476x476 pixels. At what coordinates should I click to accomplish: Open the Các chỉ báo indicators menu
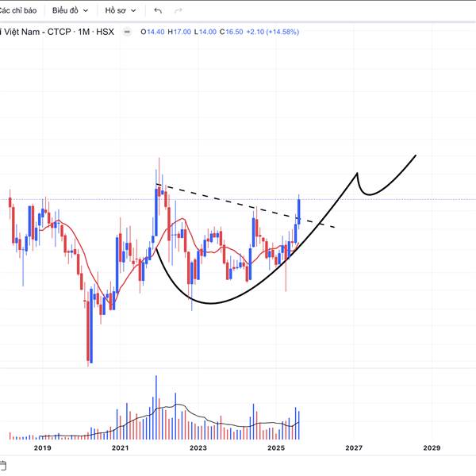coord(17,10)
